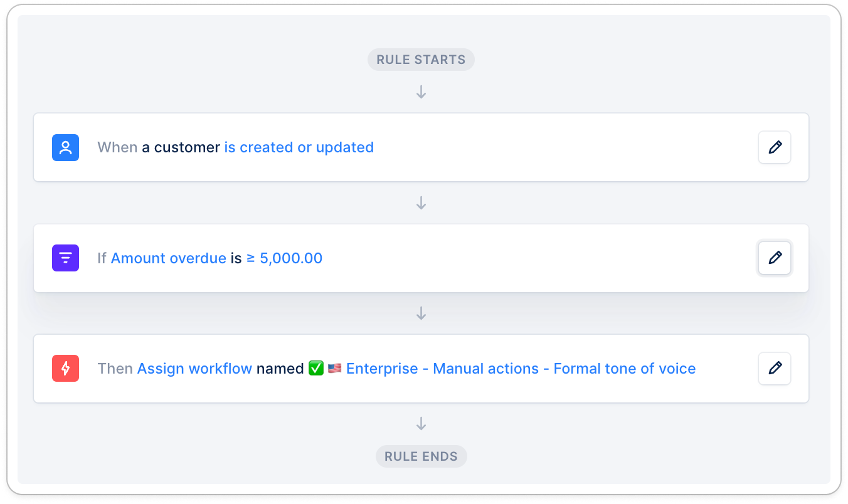Click the arrow above RULE ENDS

(x=421, y=424)
